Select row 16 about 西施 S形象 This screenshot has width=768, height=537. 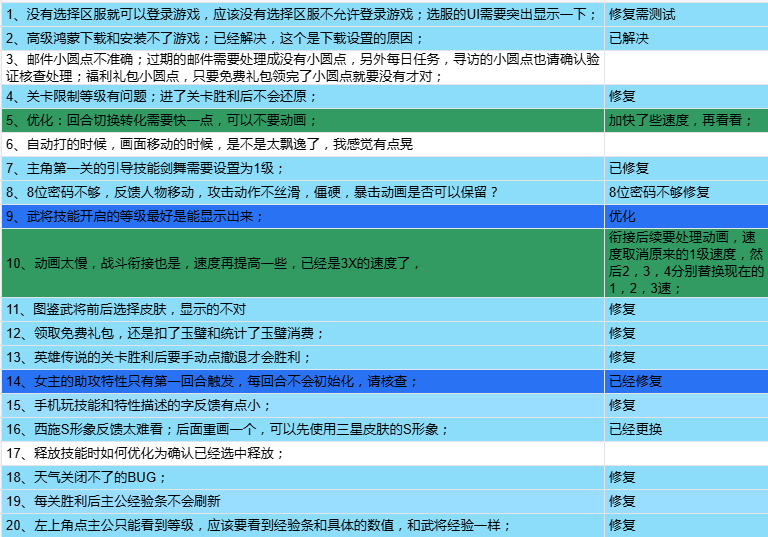pyautogui.click(x=303, y=430)
